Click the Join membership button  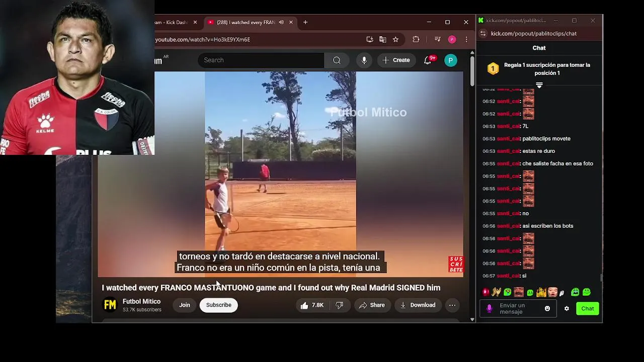tap(185, 305)
